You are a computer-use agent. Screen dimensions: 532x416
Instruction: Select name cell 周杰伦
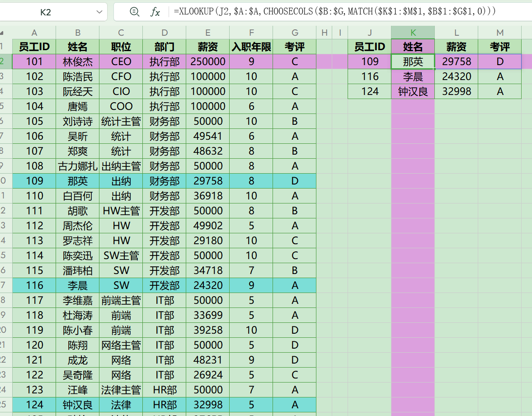point(78,226)
